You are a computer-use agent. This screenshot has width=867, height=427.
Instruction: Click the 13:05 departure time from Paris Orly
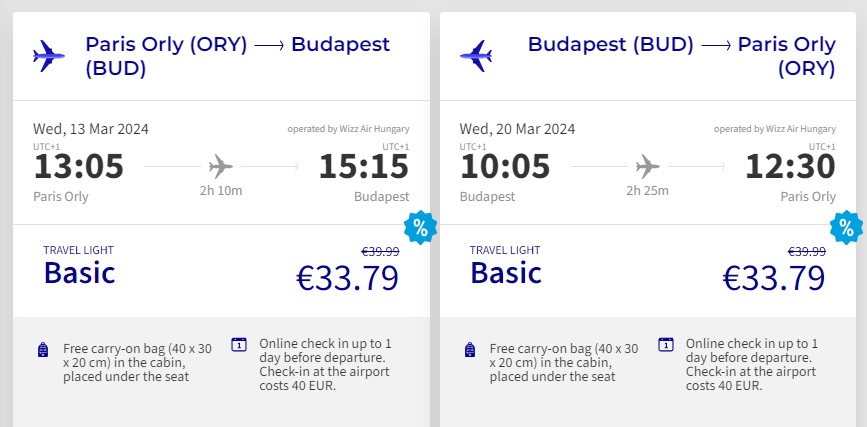(78, 166)
